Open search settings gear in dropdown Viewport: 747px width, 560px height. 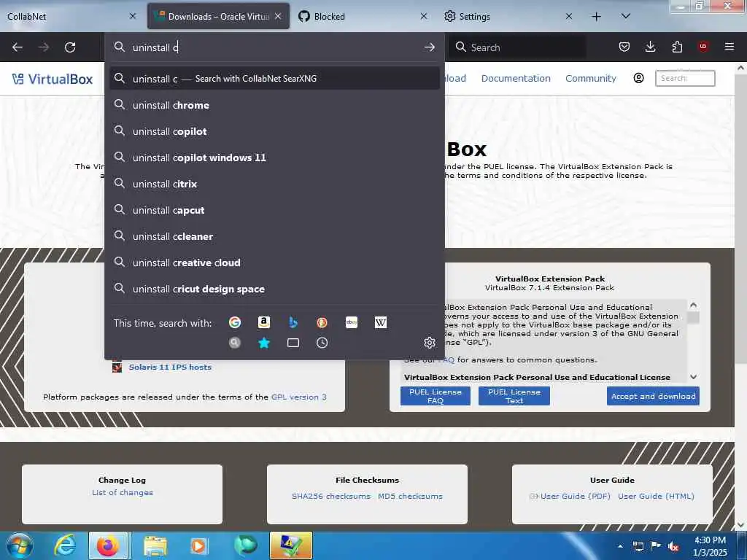point(429,343)
